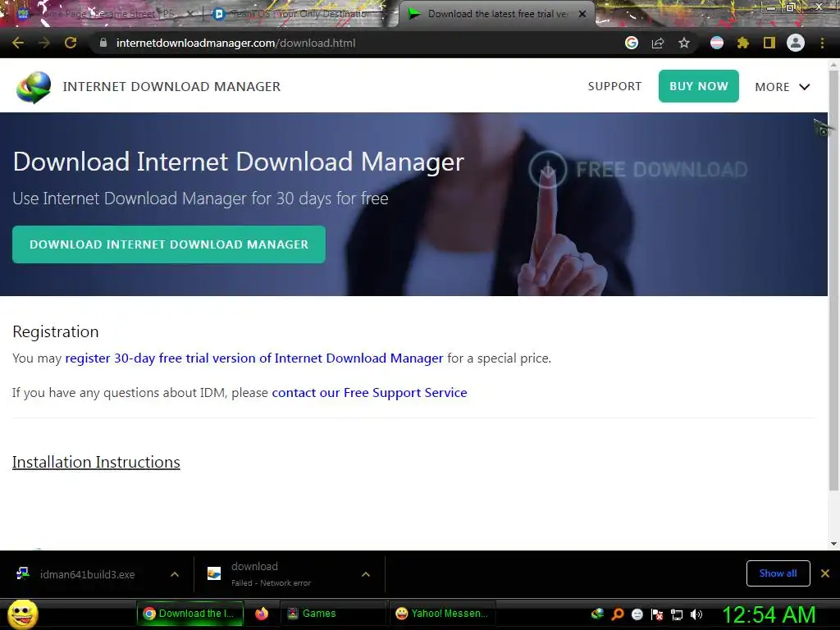Open the volume speaker tray icon
This screenshot has width=840, height=630.
(696, 614)
